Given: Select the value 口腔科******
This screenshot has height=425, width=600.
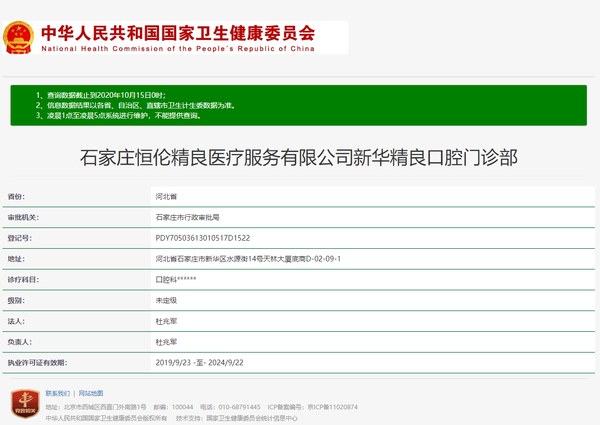Looking at the screenshot, I should coord(176,280).
